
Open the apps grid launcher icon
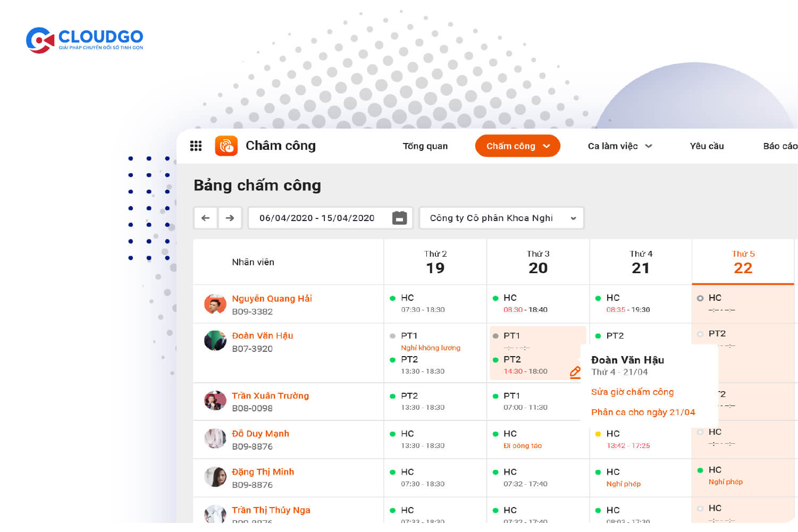point(196,146)
